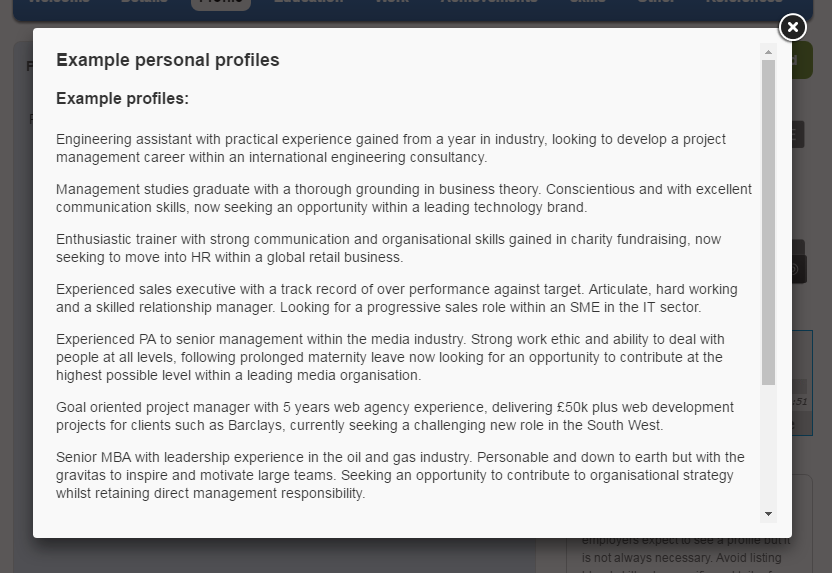Click the dimmed circular icon button at right edge
Screen dimensions: 832x573
pos(799,269)
